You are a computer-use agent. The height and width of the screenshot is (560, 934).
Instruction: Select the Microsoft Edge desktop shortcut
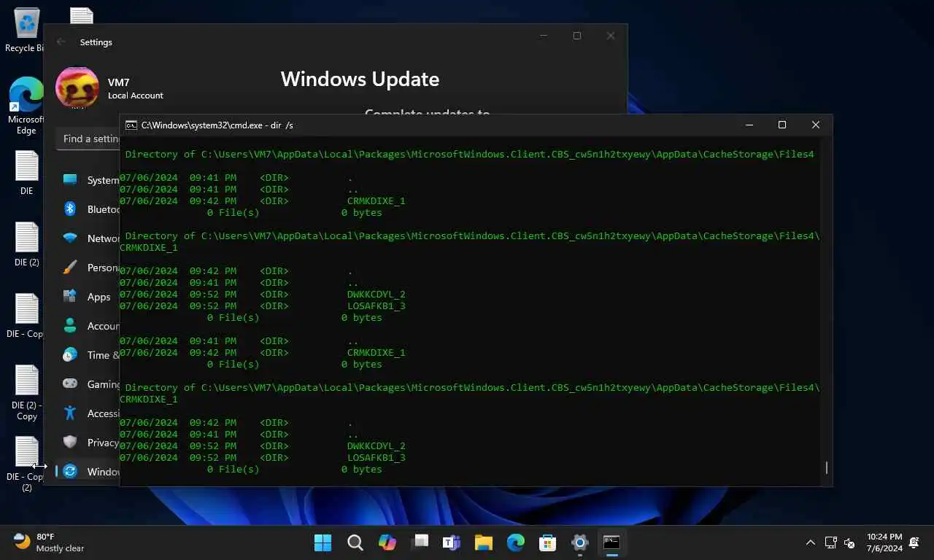click(26, 106)
